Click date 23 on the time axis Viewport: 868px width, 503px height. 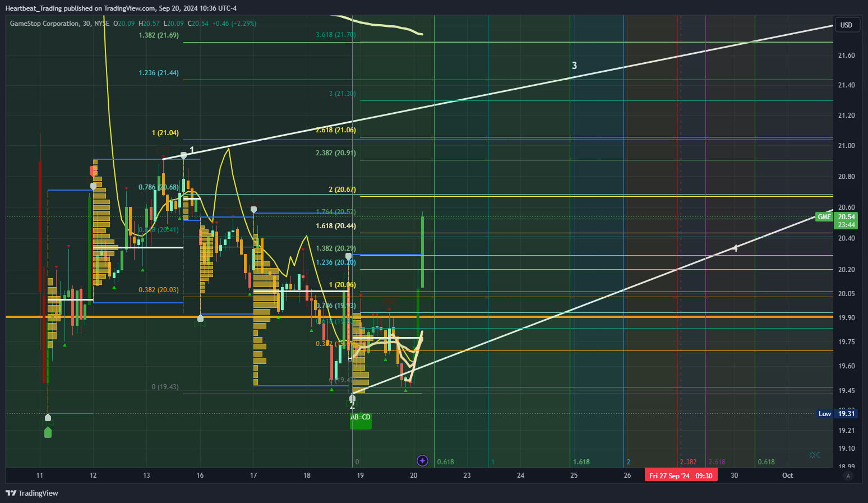(467, 476)
